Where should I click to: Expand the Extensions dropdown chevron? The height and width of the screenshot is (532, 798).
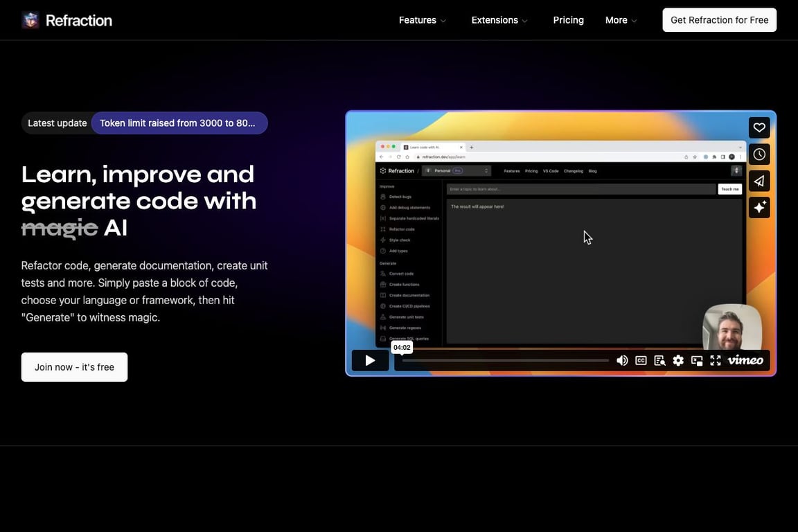524,21
